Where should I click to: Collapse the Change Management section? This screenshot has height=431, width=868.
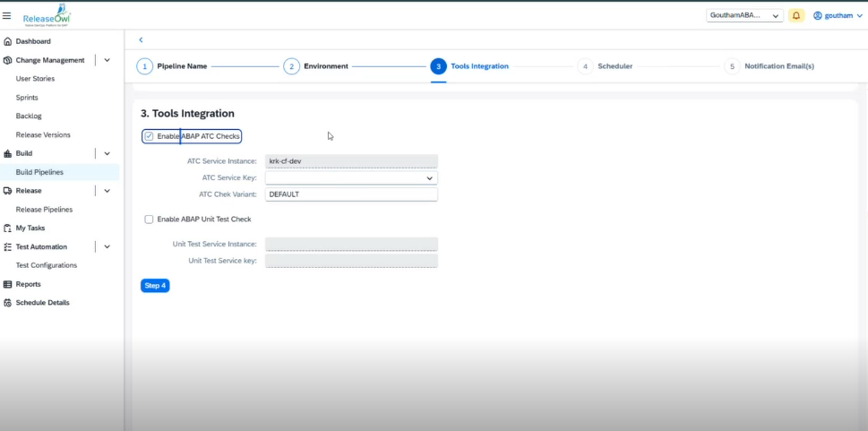pos(107,60)
